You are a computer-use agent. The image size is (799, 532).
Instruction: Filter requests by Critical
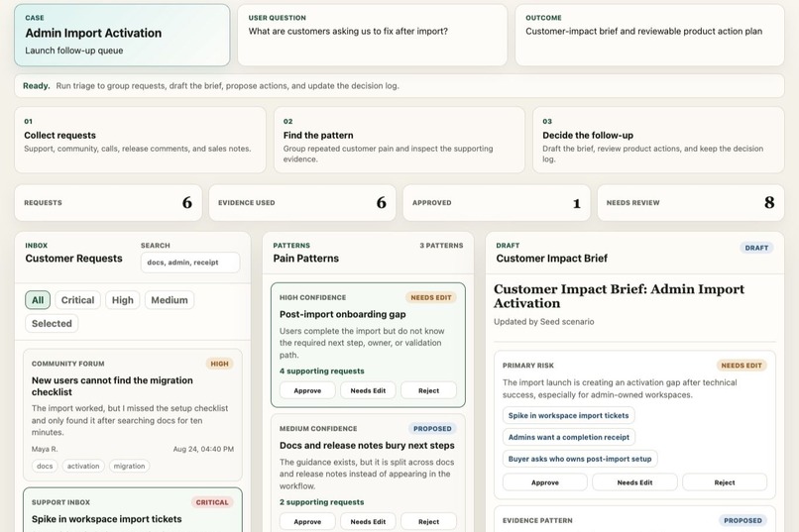click(77, 300)
